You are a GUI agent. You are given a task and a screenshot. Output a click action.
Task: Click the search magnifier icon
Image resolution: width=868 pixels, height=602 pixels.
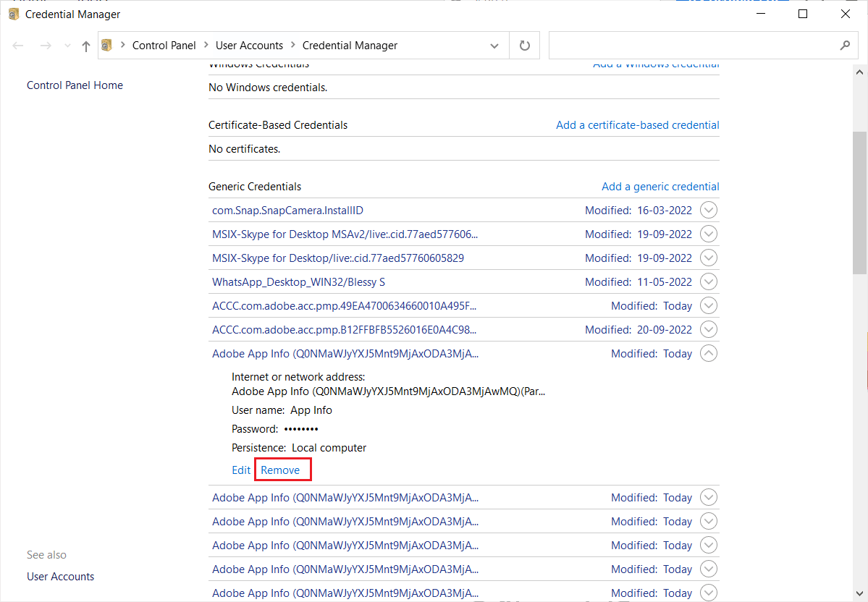845,46
